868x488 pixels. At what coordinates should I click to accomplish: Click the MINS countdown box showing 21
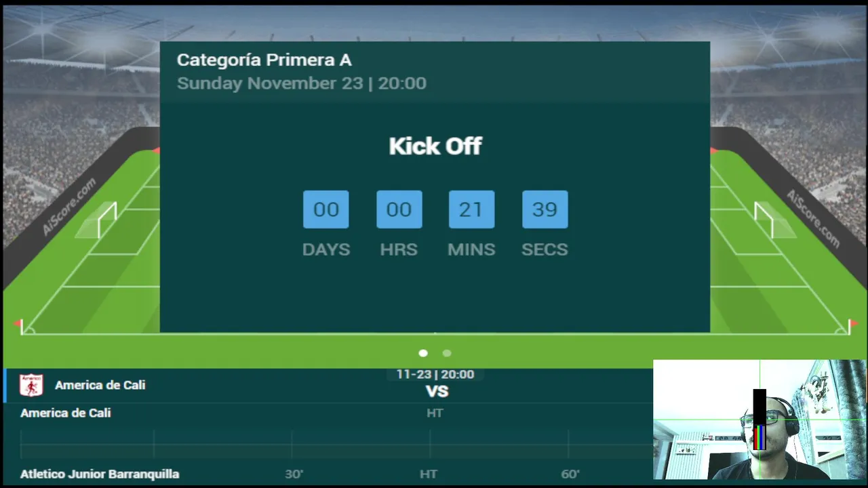coord(471,209)
